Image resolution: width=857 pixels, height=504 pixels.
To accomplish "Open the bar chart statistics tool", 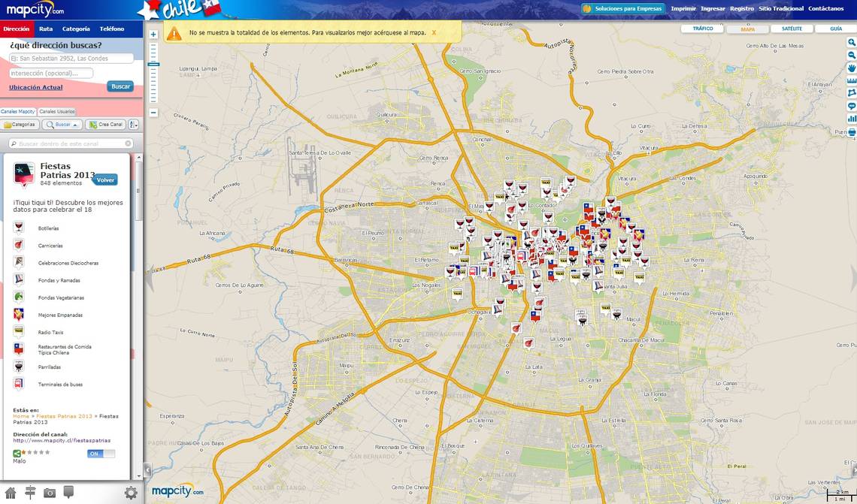I will click(852, 119).
